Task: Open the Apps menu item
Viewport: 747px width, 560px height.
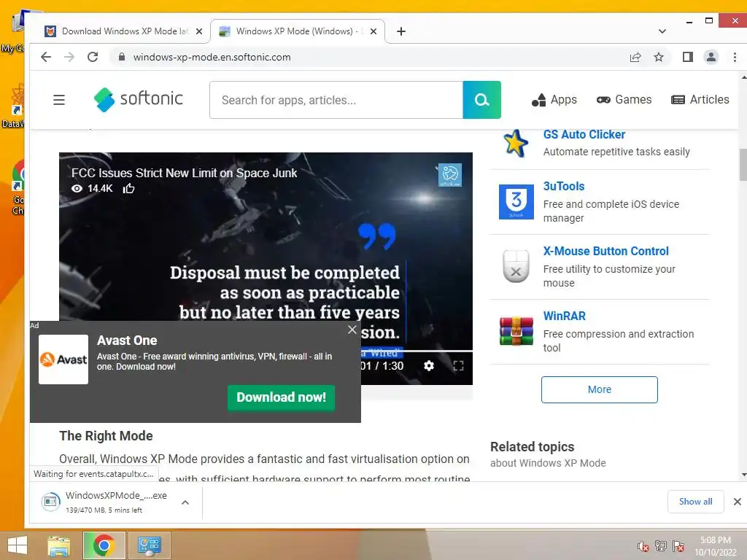Action: click(x=554, y=99)
